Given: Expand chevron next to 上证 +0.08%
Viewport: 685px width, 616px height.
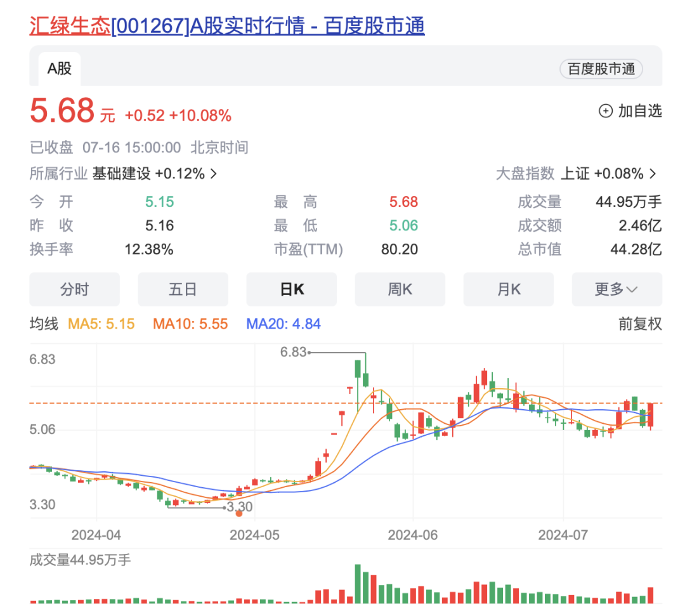Looking at the screenshot, I should [x=653, y=174].
